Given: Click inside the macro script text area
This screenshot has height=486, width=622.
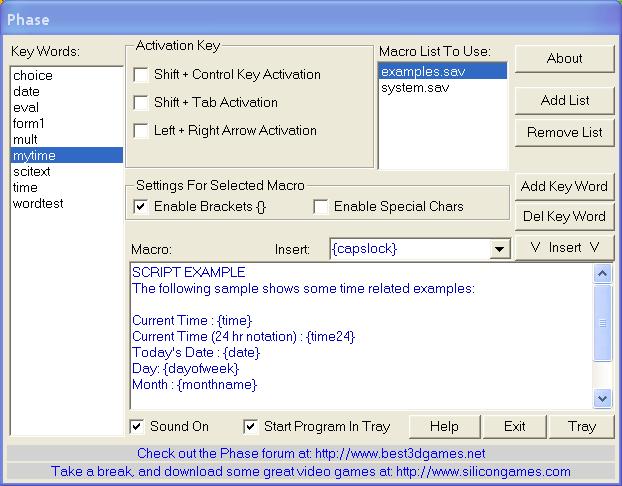Looking at the screenshot, I should 360,335.
